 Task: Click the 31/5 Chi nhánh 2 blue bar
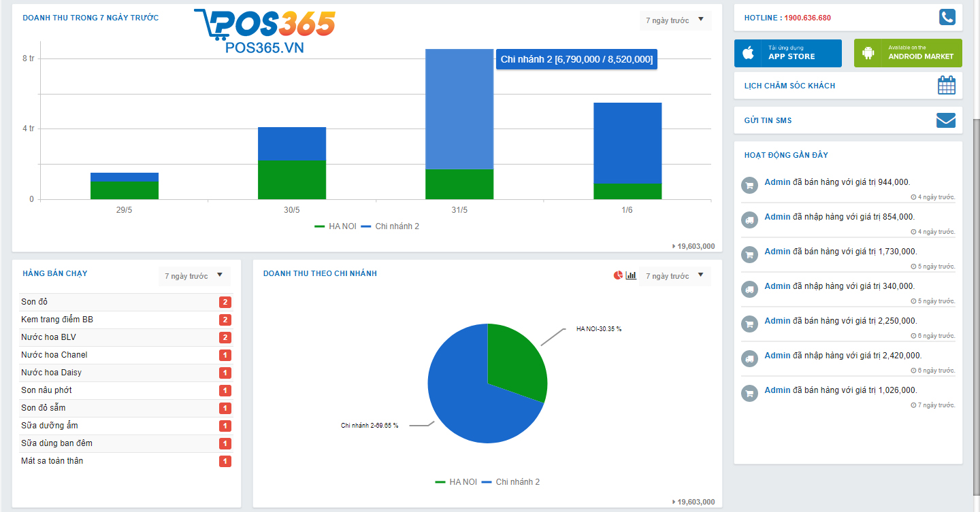pos(459,109)
